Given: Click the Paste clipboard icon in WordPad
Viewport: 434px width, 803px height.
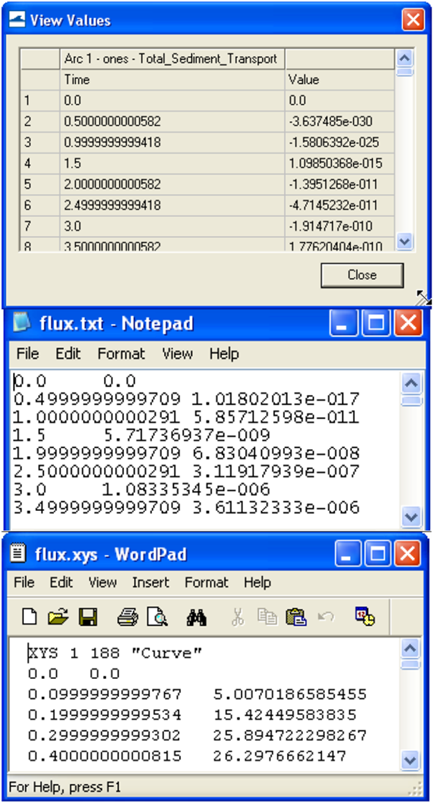Looking at the screenshot, I should 296,616.
